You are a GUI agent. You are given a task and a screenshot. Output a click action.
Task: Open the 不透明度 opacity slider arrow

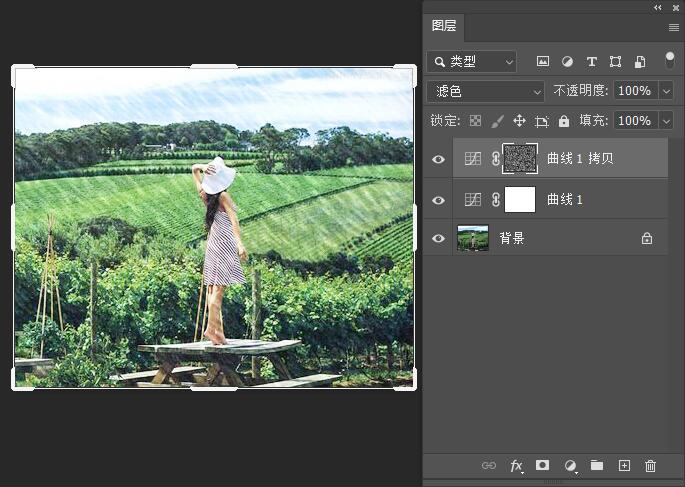pyautogui.click(x=666, y=91)
